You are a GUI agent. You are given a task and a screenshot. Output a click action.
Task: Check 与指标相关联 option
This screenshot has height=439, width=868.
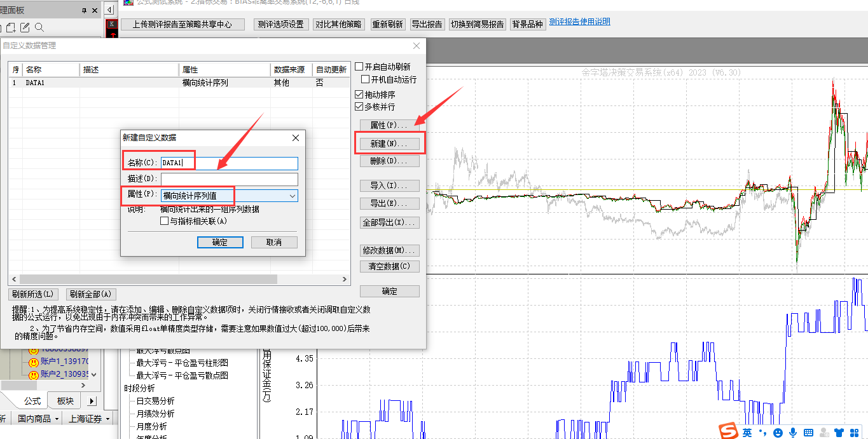165,221
